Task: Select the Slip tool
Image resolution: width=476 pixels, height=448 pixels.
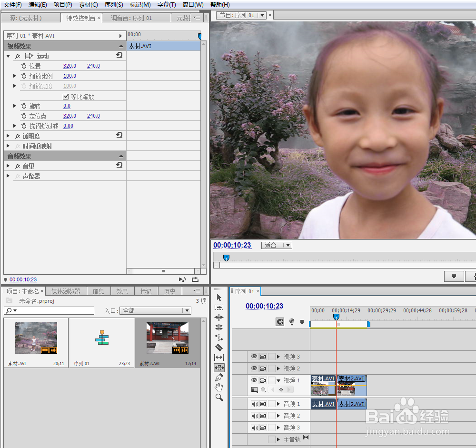Action: tap(219, 358)
